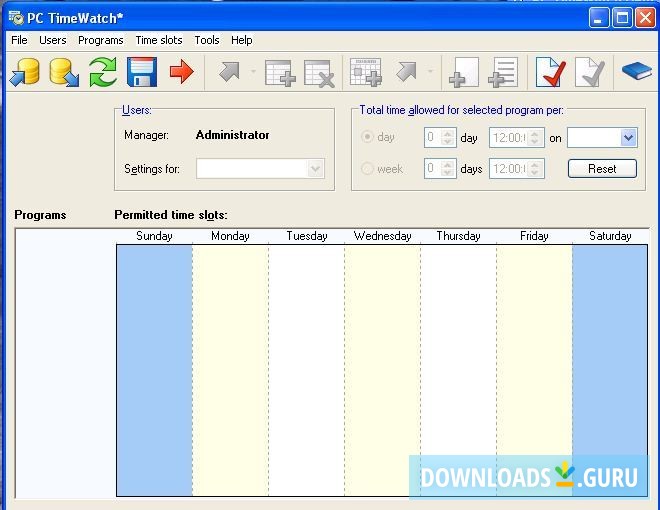
Task: Click the Friday column header
Action: pyautogui.click(x=534, y=236)
